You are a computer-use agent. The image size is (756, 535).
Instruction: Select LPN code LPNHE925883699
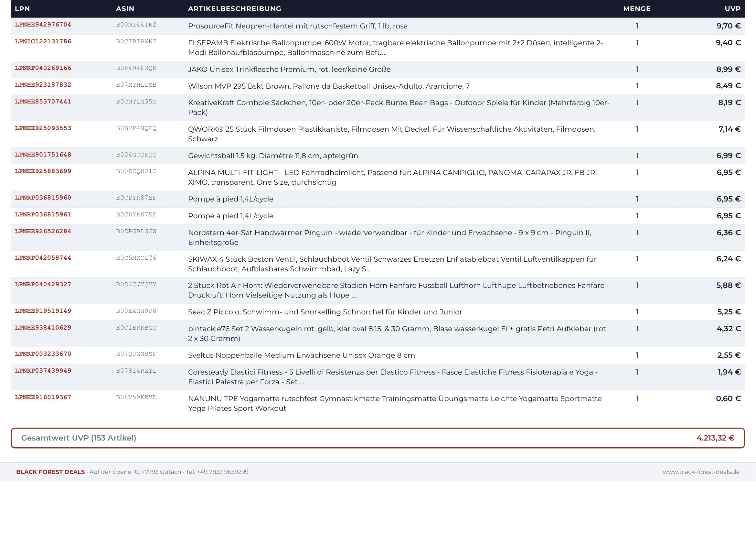[43, 171]
